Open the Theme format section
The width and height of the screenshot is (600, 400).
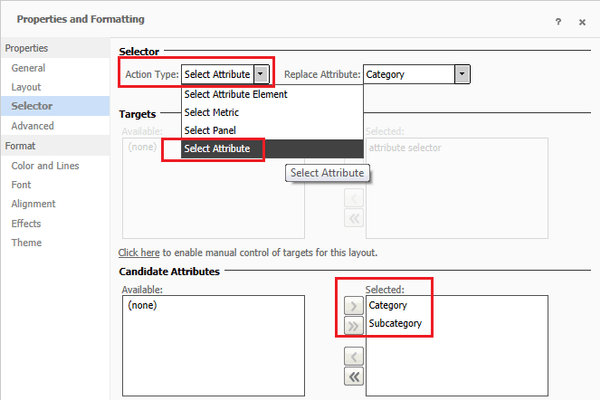pos(26,243)
